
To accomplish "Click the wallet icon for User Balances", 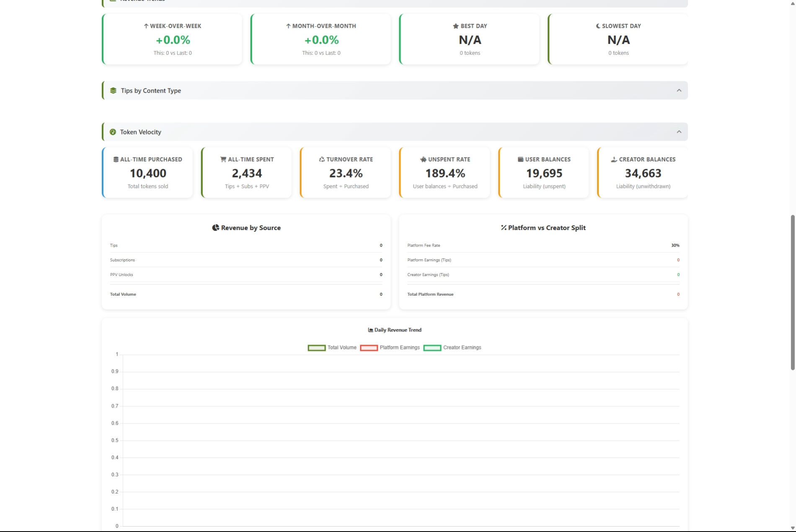I will click(x=520, y=159).
